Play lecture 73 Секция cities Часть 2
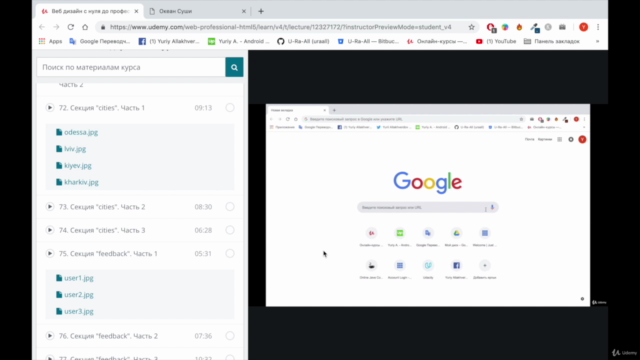 50,207
